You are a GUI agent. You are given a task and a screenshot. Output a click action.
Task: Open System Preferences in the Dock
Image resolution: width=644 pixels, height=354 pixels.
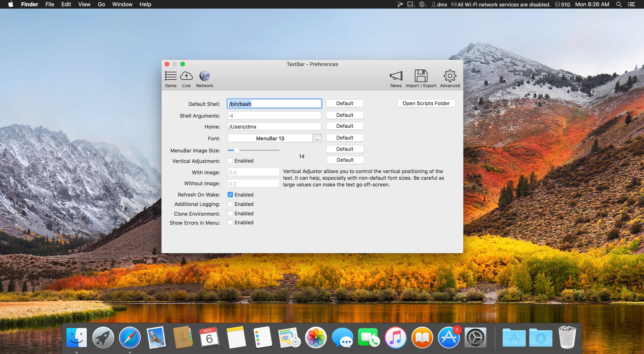pyautogui.click(x=475, y=338)
